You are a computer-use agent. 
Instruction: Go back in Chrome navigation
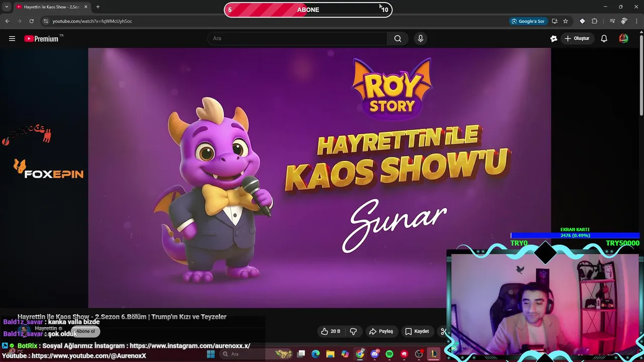pos(7,21)
